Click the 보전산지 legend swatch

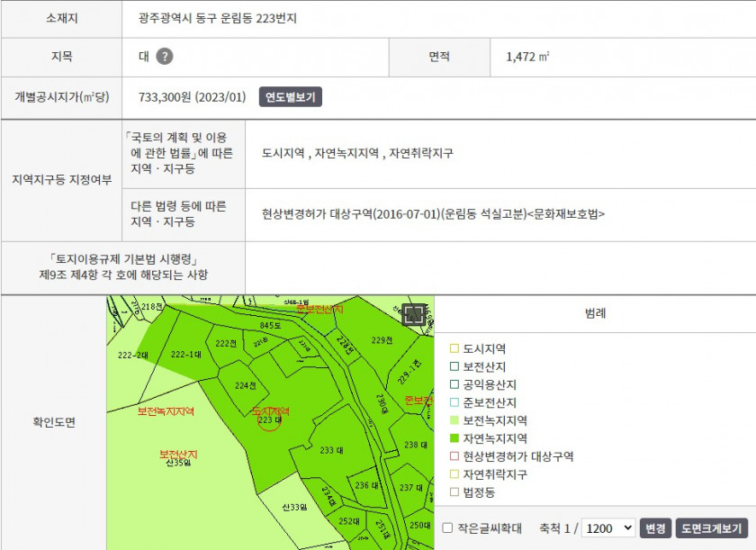click(454, 366)
